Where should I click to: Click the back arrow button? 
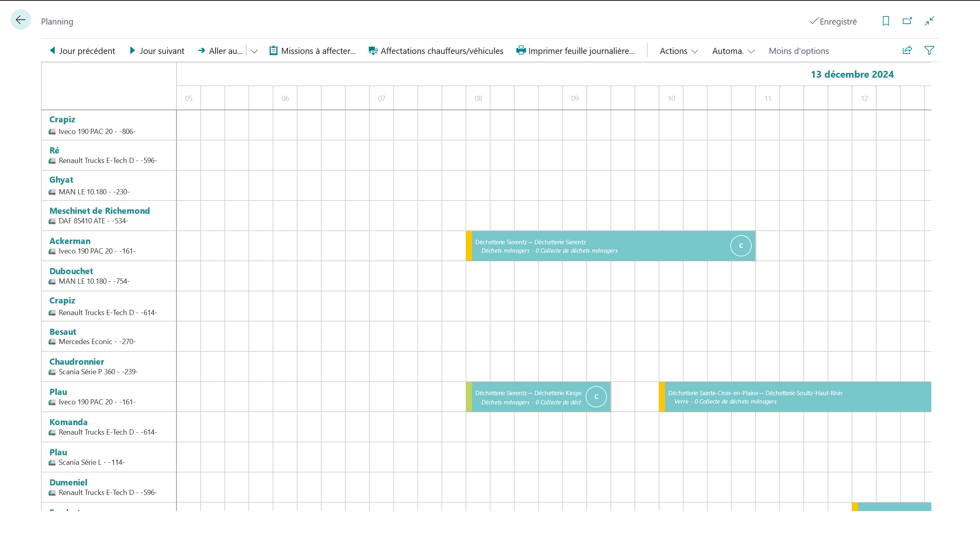click(21, 20)
